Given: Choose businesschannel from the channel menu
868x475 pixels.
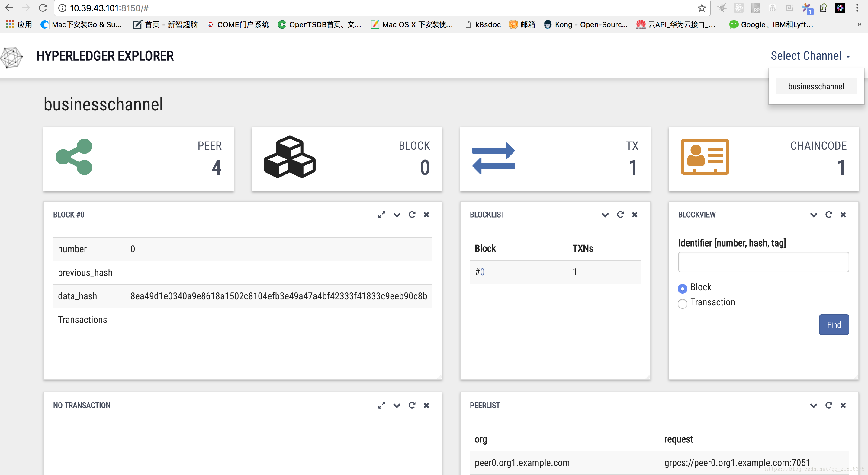Looking at the screenshot, I should pyautogui.click(x=816, y=87).
